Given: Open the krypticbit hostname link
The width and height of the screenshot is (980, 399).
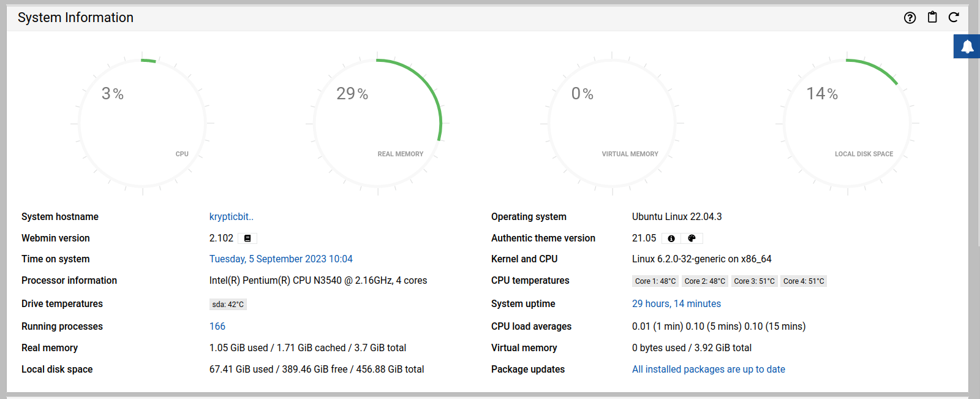Looking at the screenshot, I should click(231, 216).
